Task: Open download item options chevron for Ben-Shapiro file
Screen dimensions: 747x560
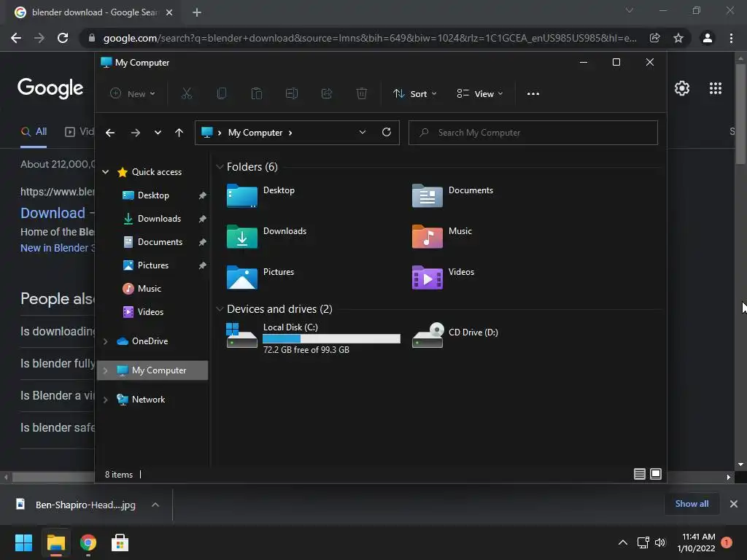Action: [155, 505]
